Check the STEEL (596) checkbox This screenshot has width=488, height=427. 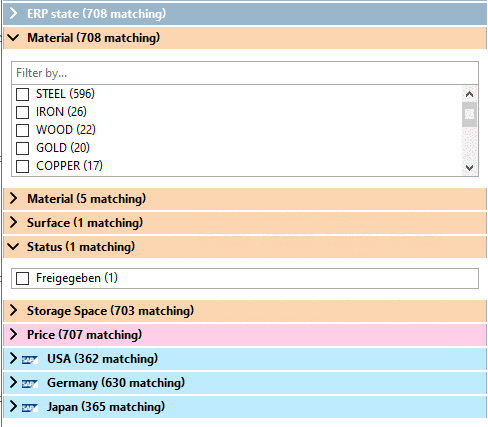[22, 94]
